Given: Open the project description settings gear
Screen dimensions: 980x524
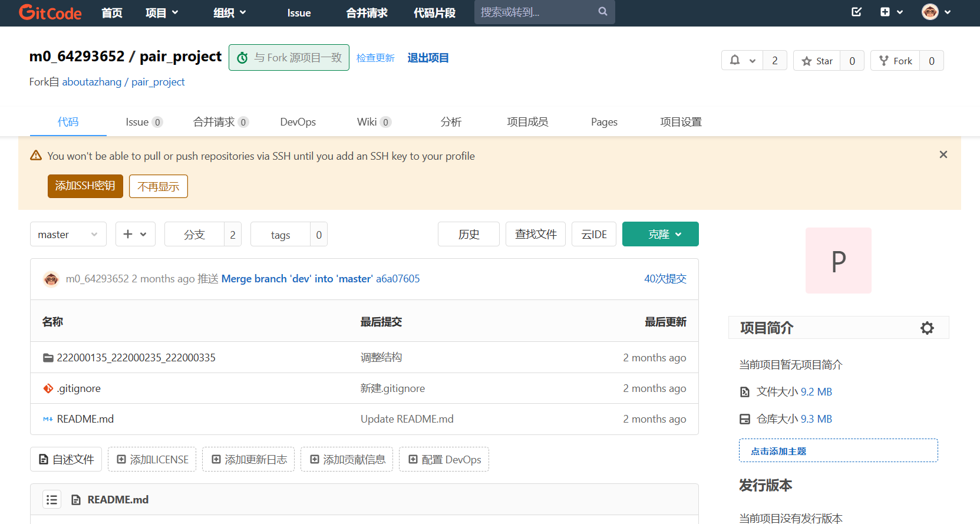Looking at the screenshot, I should pos(927,328).
